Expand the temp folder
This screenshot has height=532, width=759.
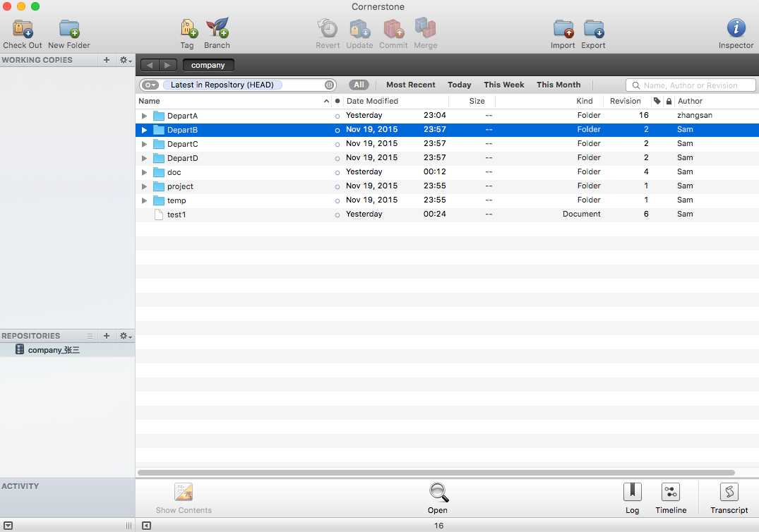(x=144, y=200)
